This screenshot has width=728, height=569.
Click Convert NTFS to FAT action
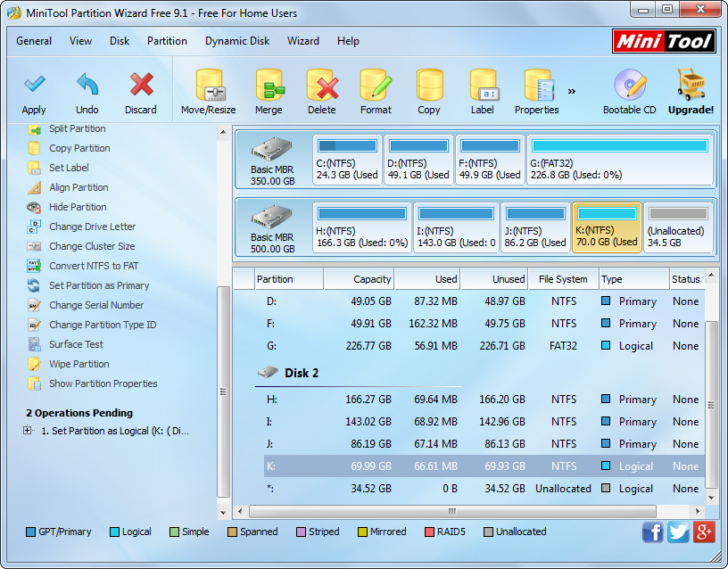tap(94, 266)
